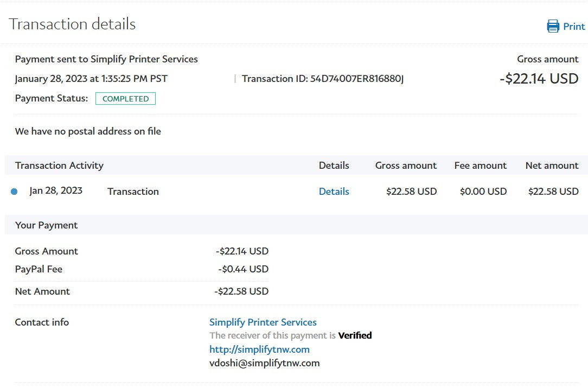Click the Transaction ID 54D74007ER816880J text
Viewport: 588px width, 388px height.
(x=323, y=79)
